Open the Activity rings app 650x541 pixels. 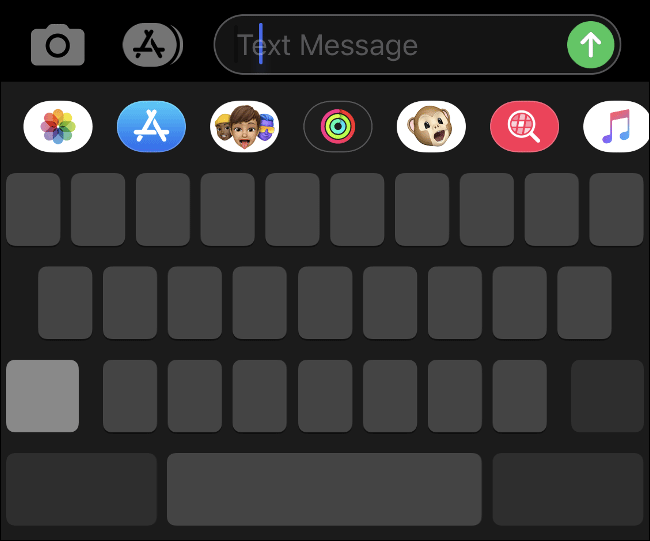tap(338, 126)
